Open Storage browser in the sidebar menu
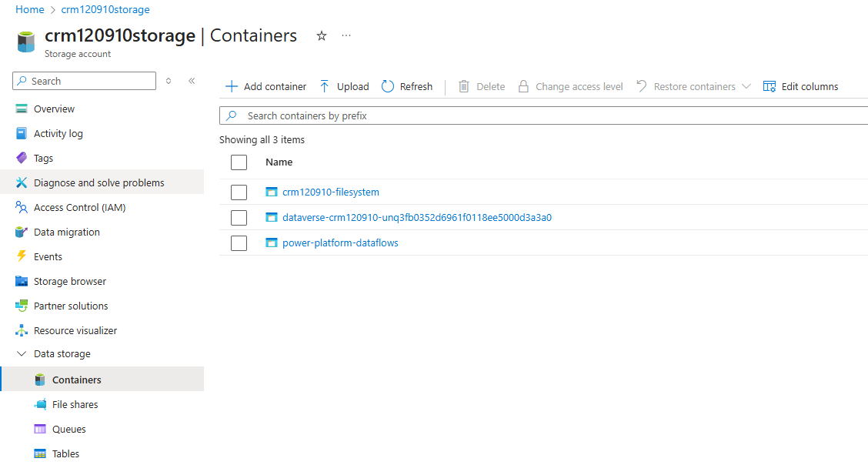The image size is (868, 465). click(x=70, y=281)
